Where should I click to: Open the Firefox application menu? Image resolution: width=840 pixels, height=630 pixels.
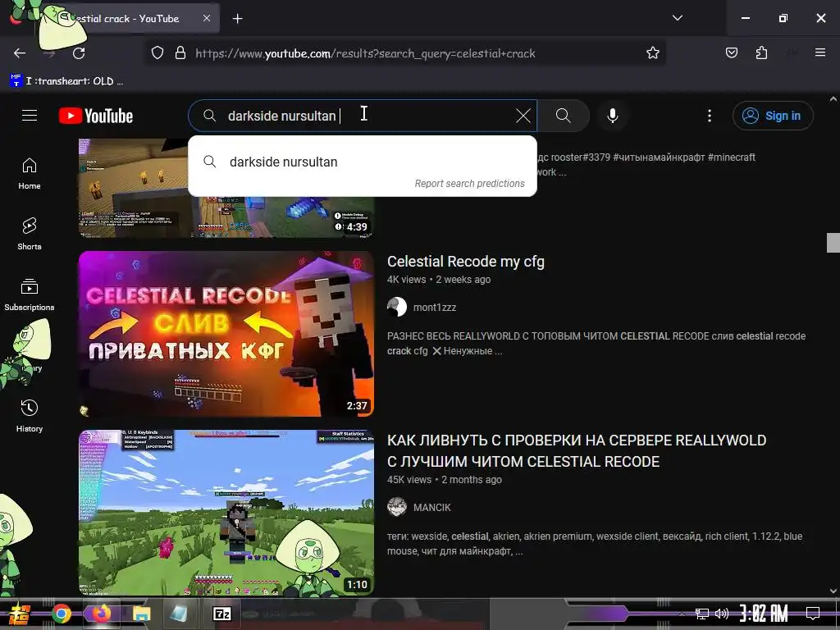click(x=819, y=52)
